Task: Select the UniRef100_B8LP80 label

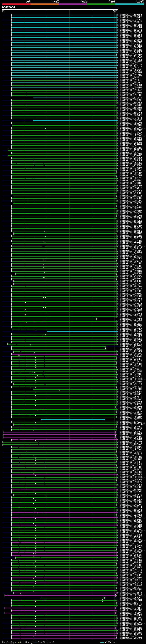Action: [131, 457]
